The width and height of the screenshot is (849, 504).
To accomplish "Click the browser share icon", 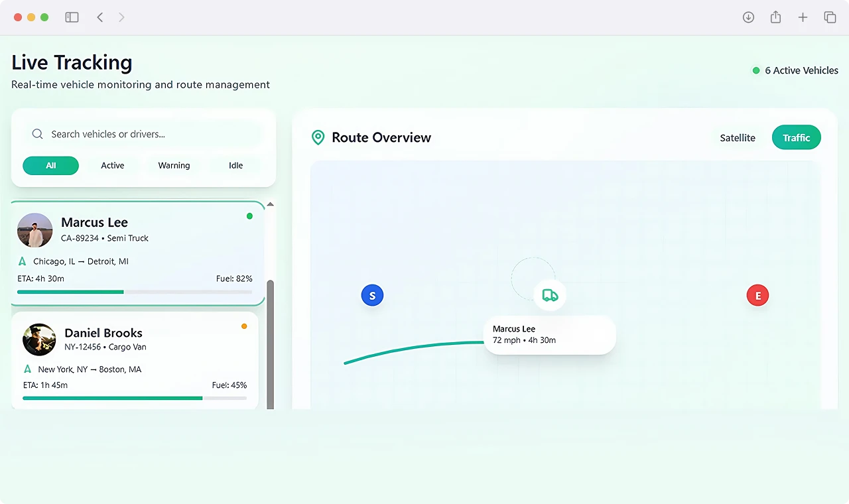I will [775, 17].
